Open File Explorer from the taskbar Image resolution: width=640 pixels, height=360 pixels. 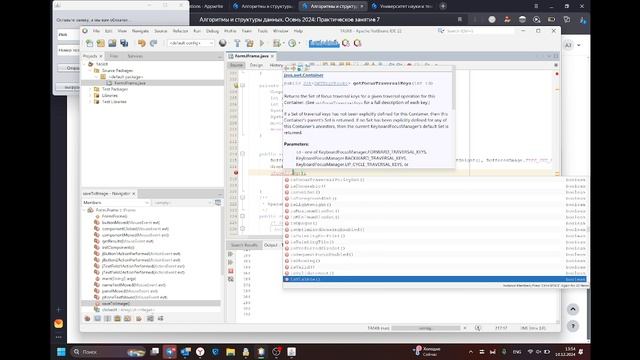(x=231, y=351)
